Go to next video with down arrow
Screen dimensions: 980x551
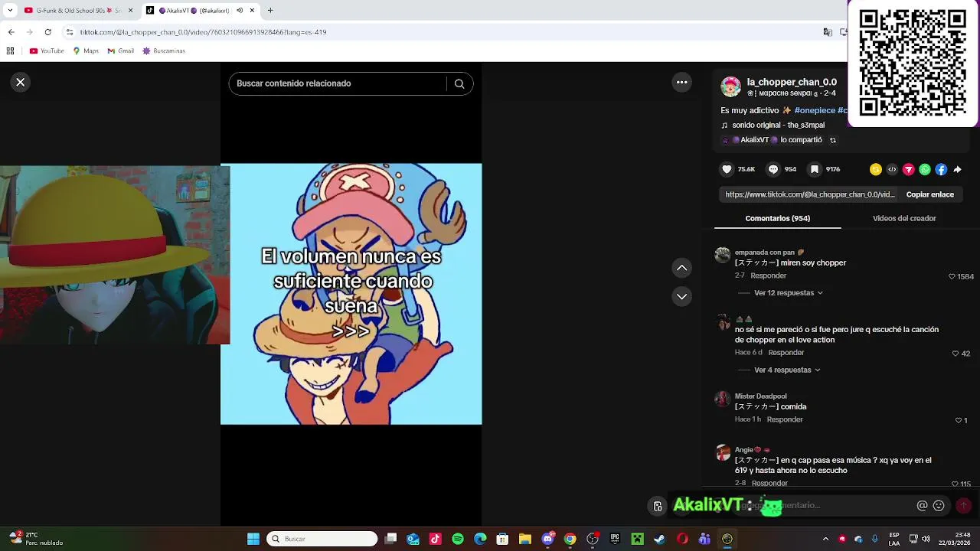[x=681, y=296]
